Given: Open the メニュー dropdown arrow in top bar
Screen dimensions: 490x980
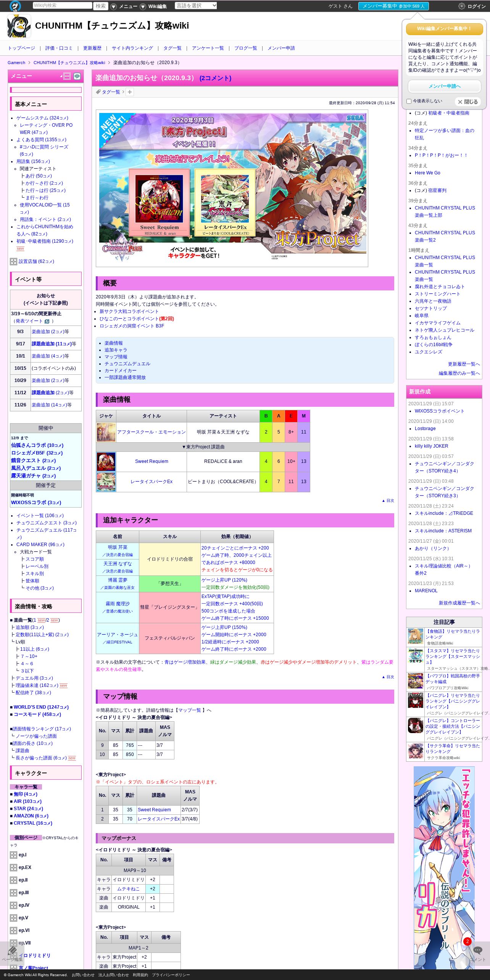Looking at the screenshot, I should (x=113, y=6).
